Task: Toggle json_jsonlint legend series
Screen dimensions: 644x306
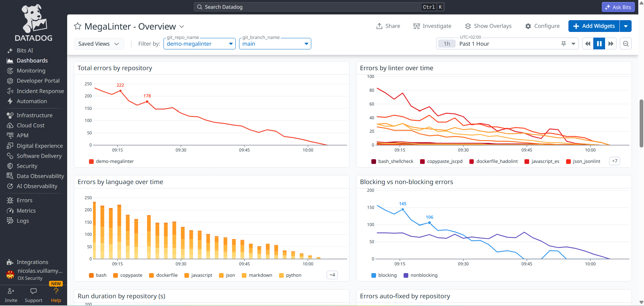Action: (x=583, y=161)
